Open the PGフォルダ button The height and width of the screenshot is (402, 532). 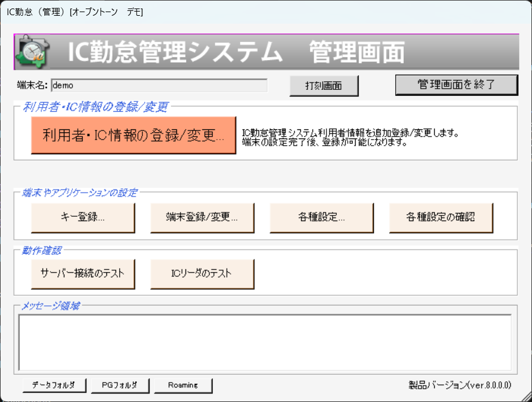point(120,386)
